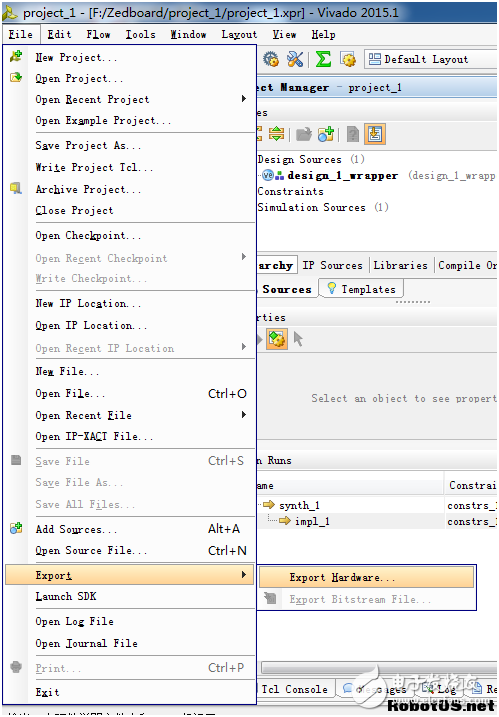Select the design_1_wrapper source item
The image size is (499, 717).
tap(343, 176)
